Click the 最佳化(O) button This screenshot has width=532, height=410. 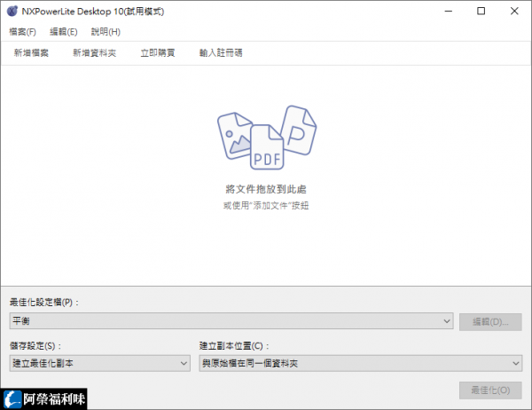pos(490,390)
